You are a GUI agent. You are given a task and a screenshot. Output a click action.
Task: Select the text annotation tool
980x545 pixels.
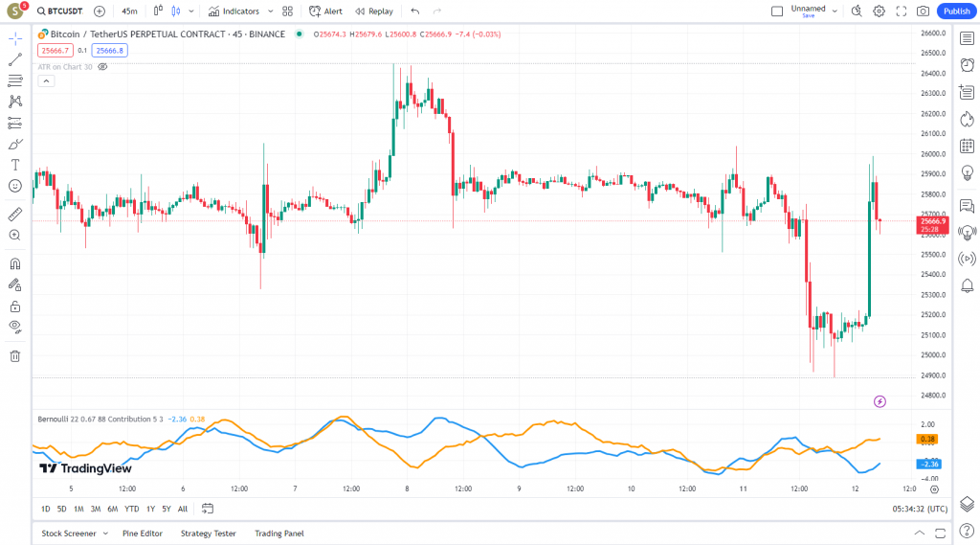(x=15, y=165)
